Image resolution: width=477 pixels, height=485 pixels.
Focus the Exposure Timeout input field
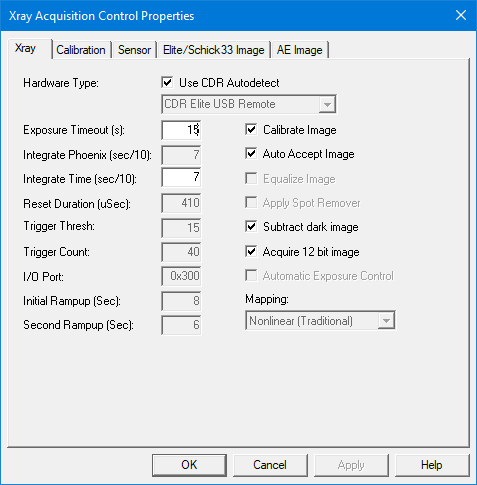coord(181,130)
